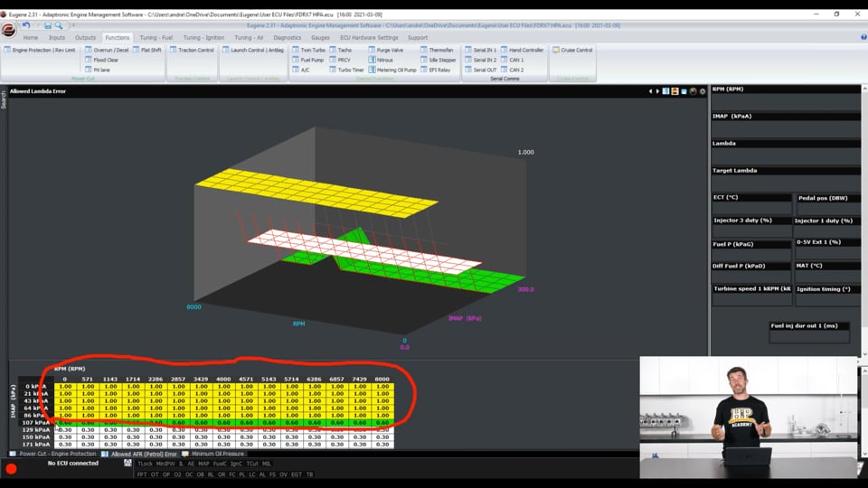The height and width of the screenshot is (488, 868).
Task: Click next map right arrow
Action: 657,91
